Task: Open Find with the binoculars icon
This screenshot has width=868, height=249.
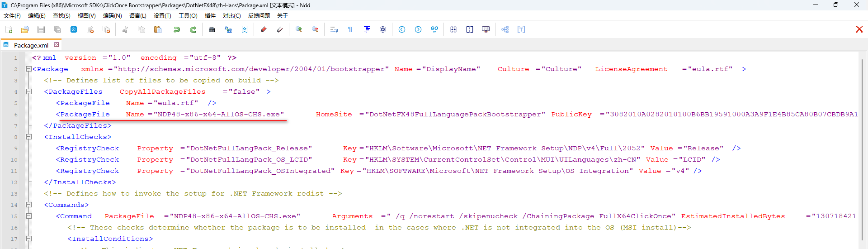Action: 212,29
